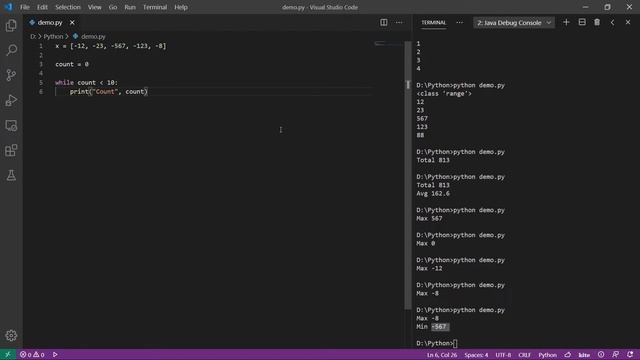Viewport: 640px width, 360px height.
Task: Restore down the VS Code window
Action: point(607,7)
